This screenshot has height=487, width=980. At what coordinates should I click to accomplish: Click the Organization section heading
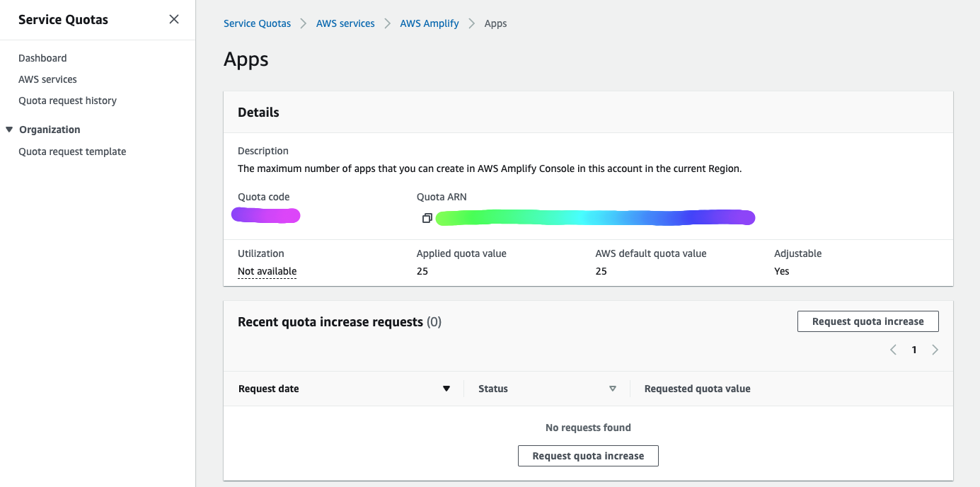50,130
